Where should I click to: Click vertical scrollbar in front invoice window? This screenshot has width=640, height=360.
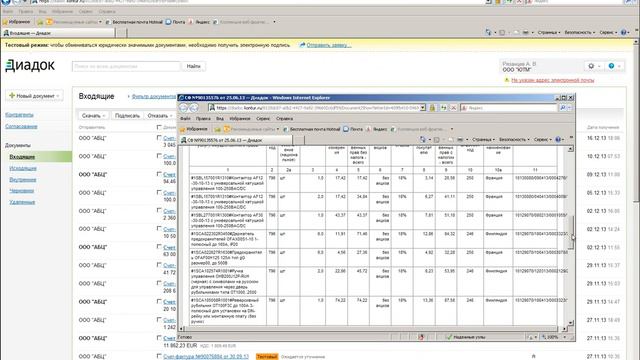571,236
